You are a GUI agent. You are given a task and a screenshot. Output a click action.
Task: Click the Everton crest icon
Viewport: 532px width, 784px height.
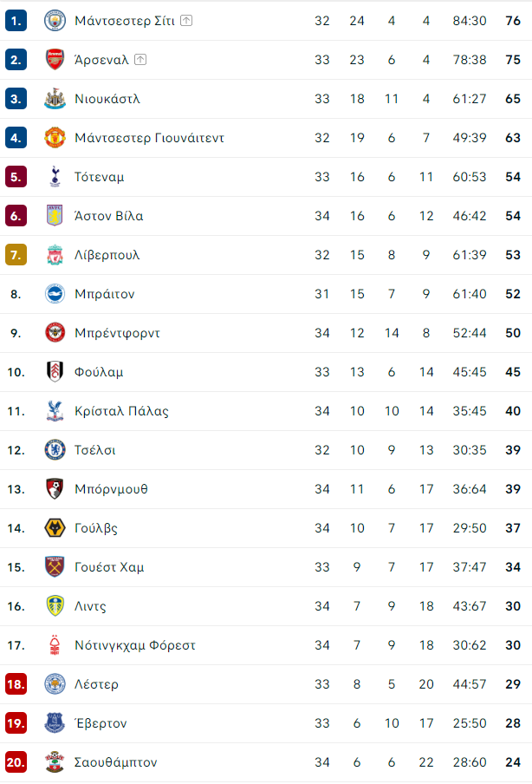click(55, 723)
